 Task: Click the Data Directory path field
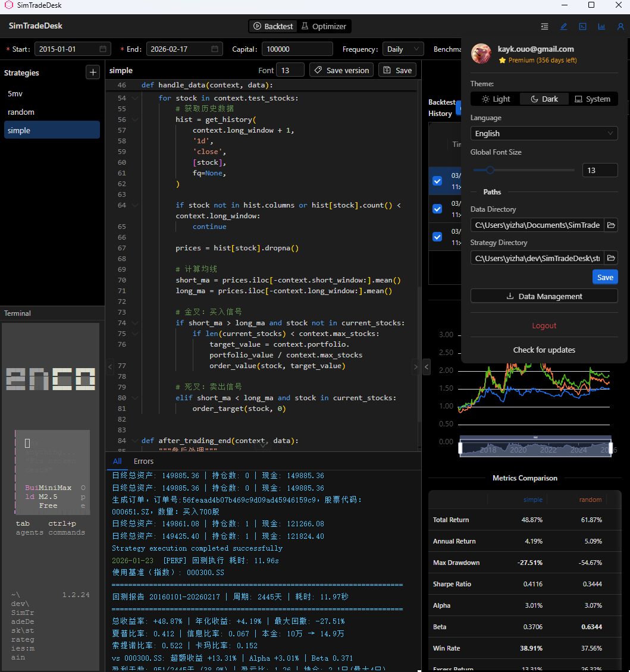coord(537,225)
